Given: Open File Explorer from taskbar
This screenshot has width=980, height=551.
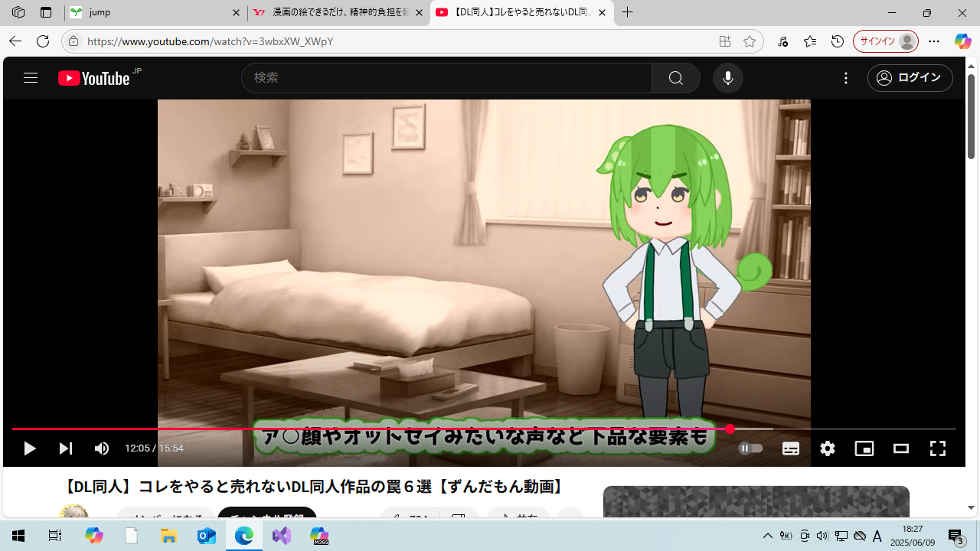Looking at the screenshot, I should point(168,536).
